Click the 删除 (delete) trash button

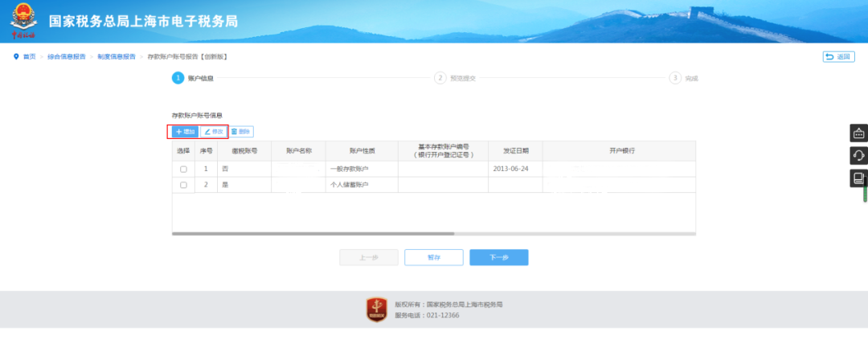tap(241, 132)
